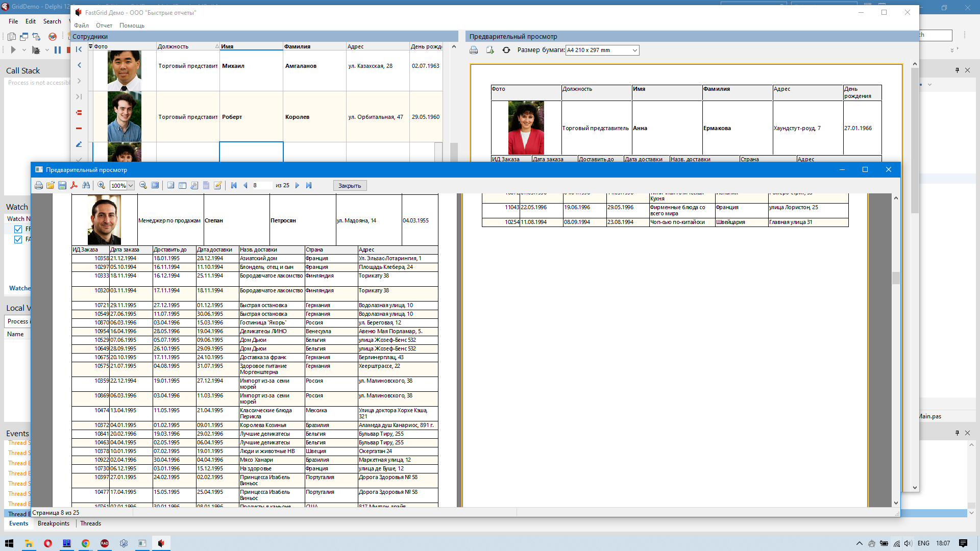
Task: Go to the next preview page
Action: tap(297, 186)
